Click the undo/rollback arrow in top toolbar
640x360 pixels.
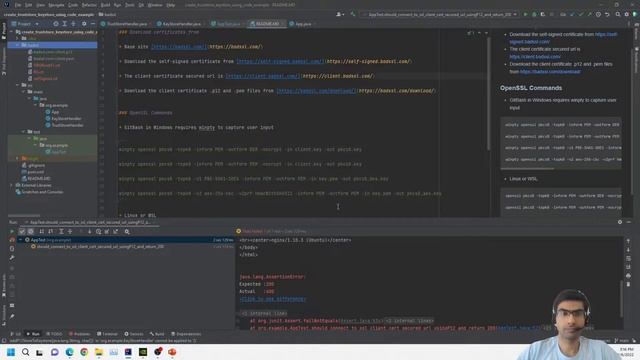tap(607, 14)
